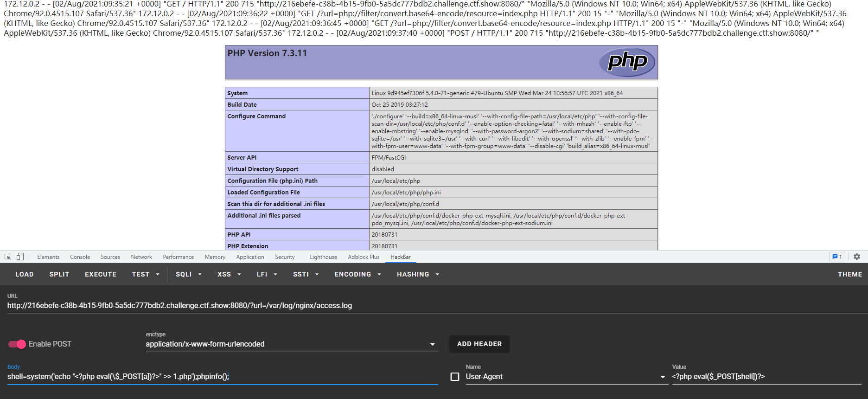
Task: Expand the SQLI dropdown menu
Action: tap(188, 274)
